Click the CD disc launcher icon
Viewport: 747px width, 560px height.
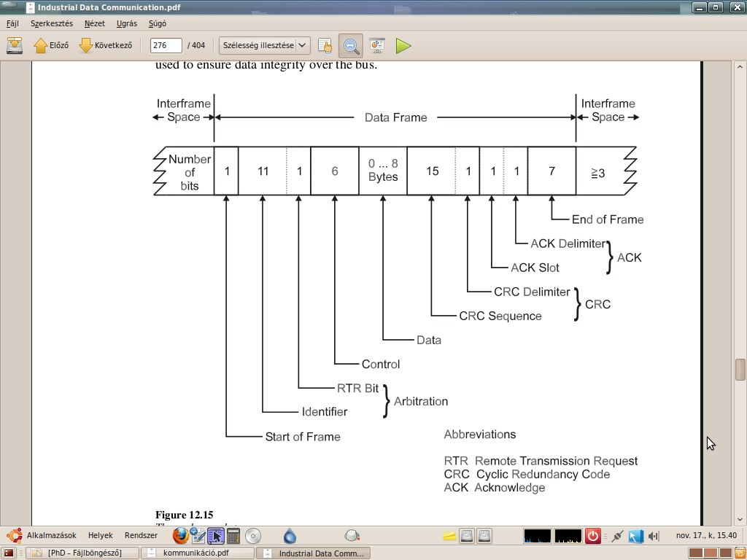click(253, 536)
